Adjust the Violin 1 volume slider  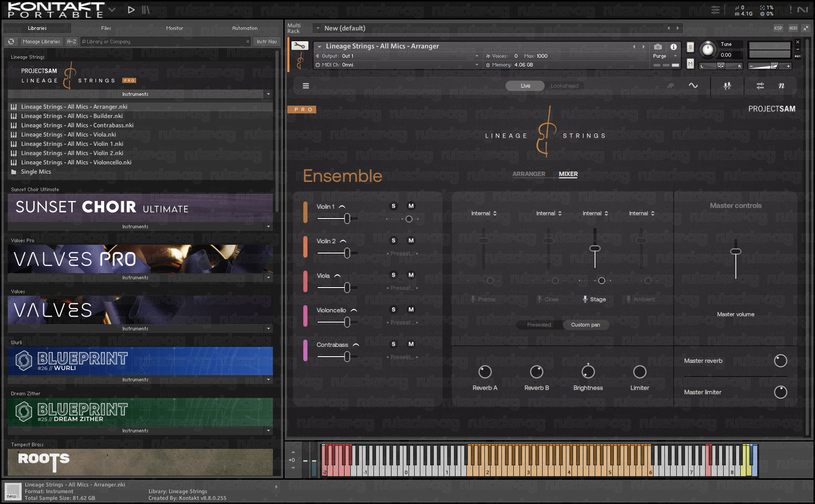(347, 219)
